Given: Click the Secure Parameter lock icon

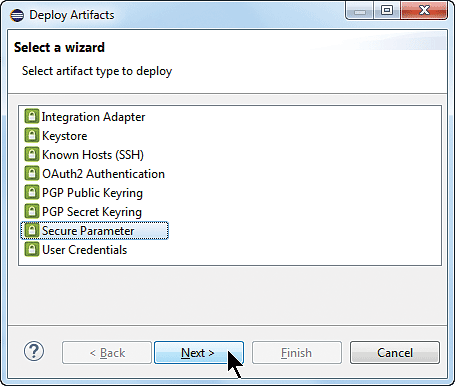Looking at the screenshot, I should point(32,231).
